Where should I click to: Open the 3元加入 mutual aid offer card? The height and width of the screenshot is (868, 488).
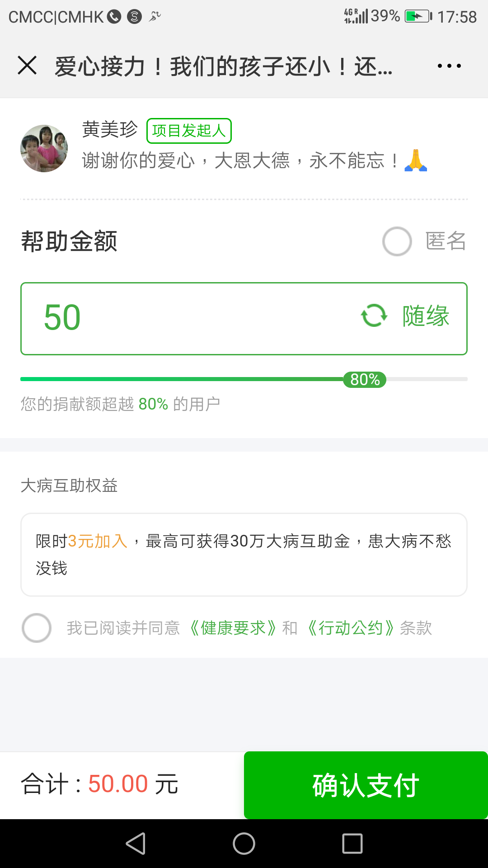[244, 554]
